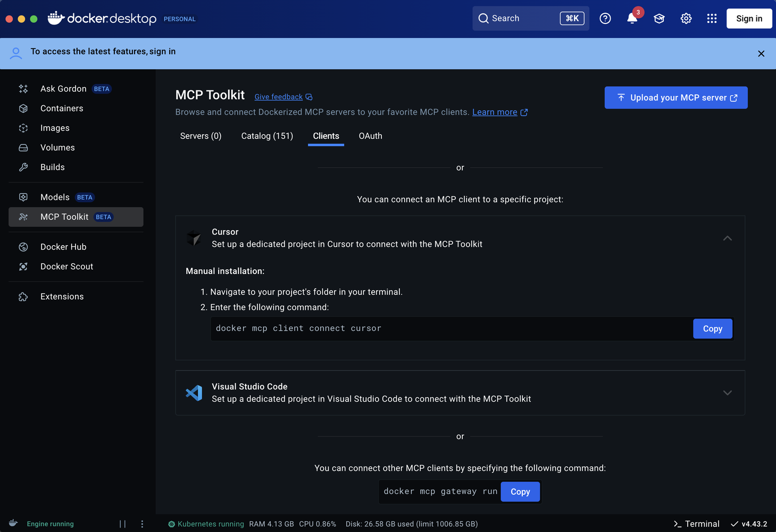Click 'CPU 0.86%' in status bar
The image size is (776, 532).
click(318, 524)
